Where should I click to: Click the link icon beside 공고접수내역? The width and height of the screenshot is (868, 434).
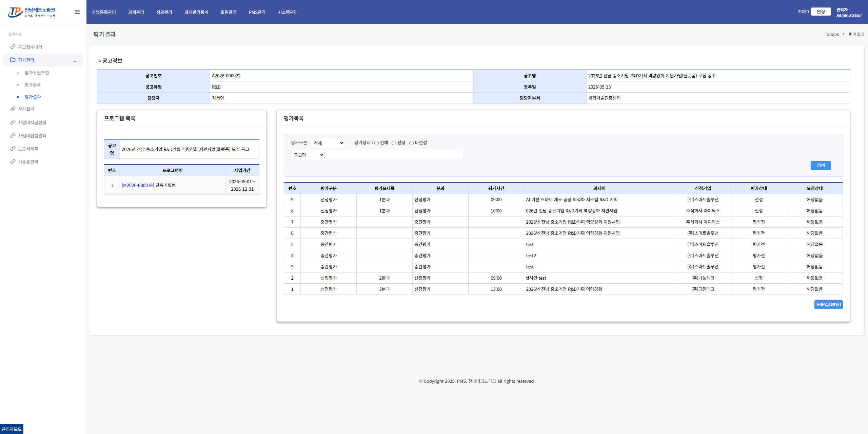(x=13, y=46)
